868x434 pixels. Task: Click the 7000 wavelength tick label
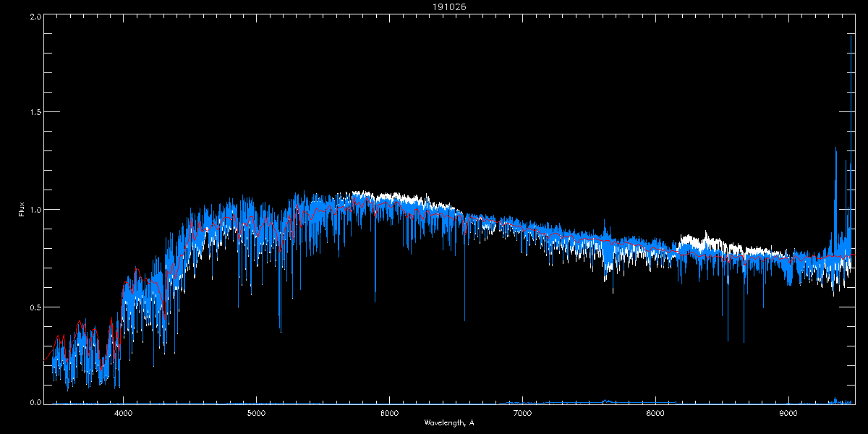click(x=522, y=414)
